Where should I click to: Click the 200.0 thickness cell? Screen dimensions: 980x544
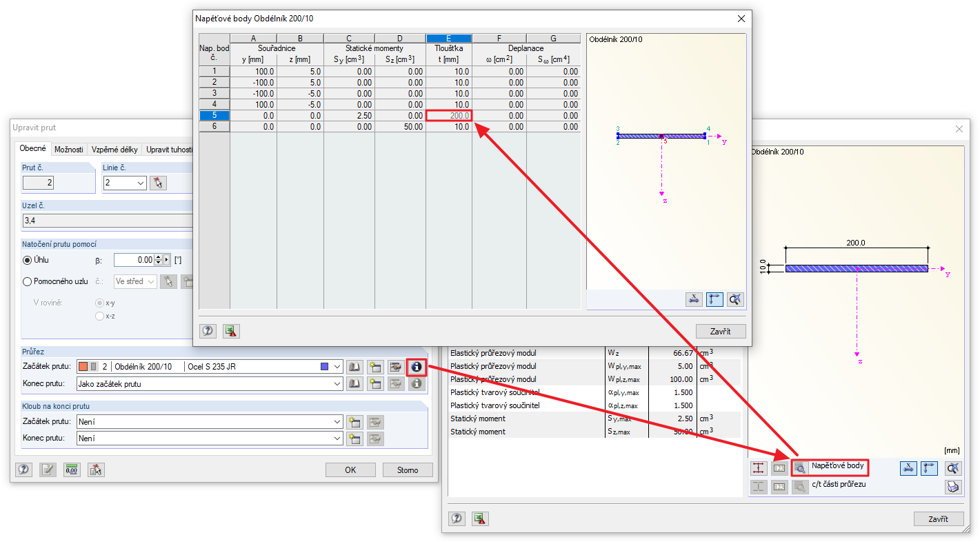click(449, 116)
